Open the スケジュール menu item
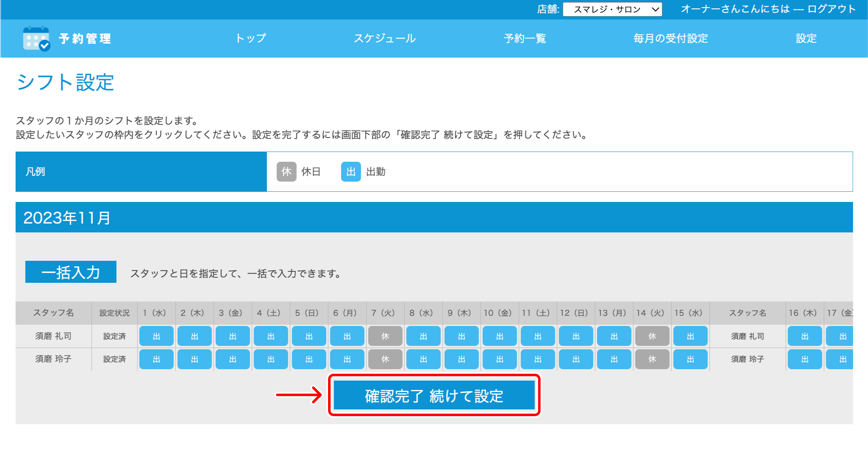Screen dimensions: 868x453 click(384, 39)
